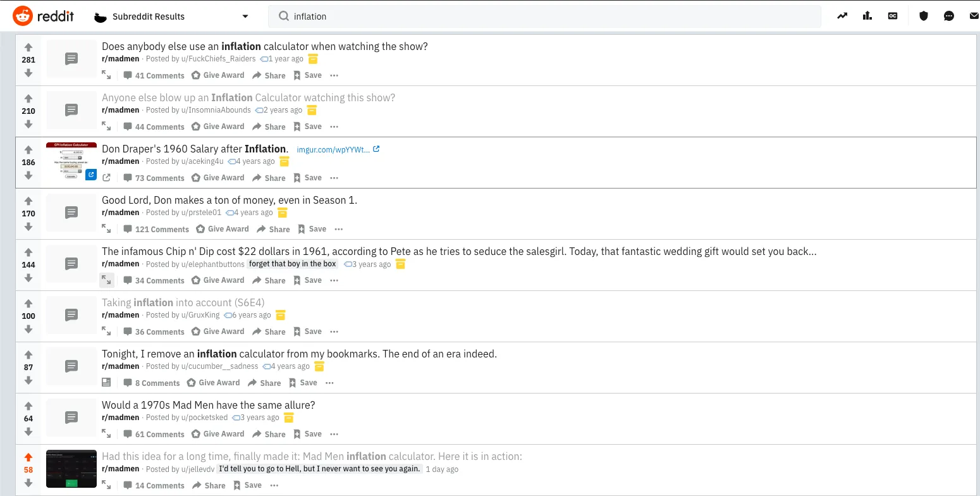Save the post with 8 comments
This screenshot has width=980, height=496.
[303, 383]
